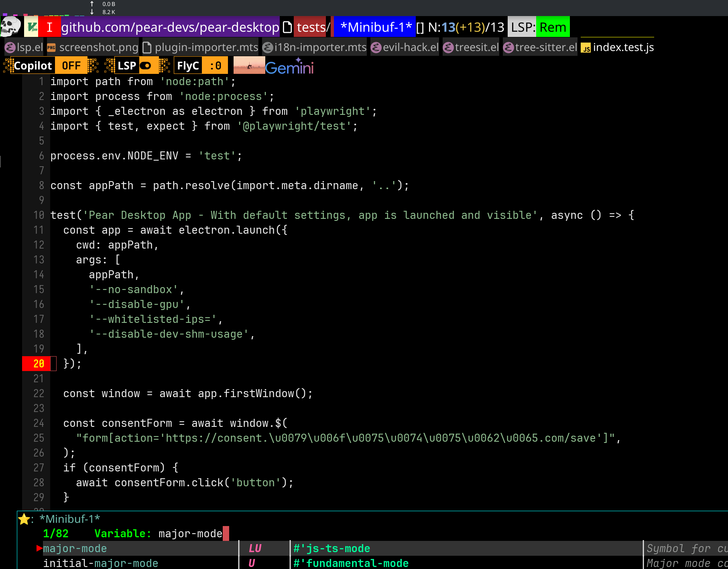
Task: Click the Emacs icon beside evil-hack.el
Action: click(376, 48)
